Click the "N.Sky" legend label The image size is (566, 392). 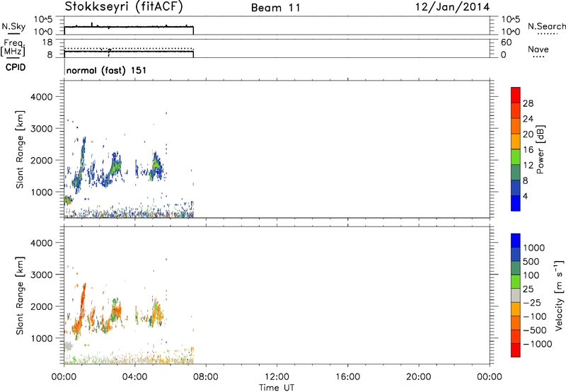[x=13, y=26]
